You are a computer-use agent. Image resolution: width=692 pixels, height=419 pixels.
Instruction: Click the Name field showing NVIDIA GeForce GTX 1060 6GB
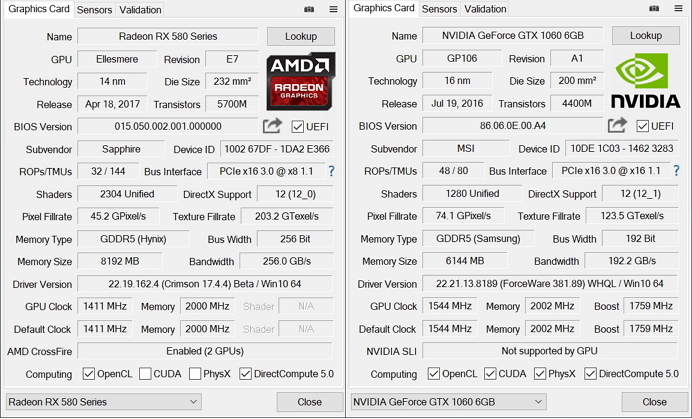click(x=514, y=36)
